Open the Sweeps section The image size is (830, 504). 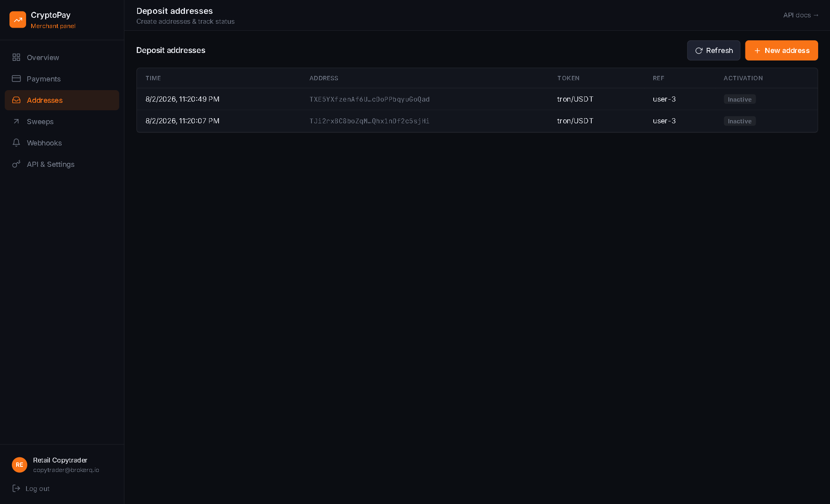point(62,121)
